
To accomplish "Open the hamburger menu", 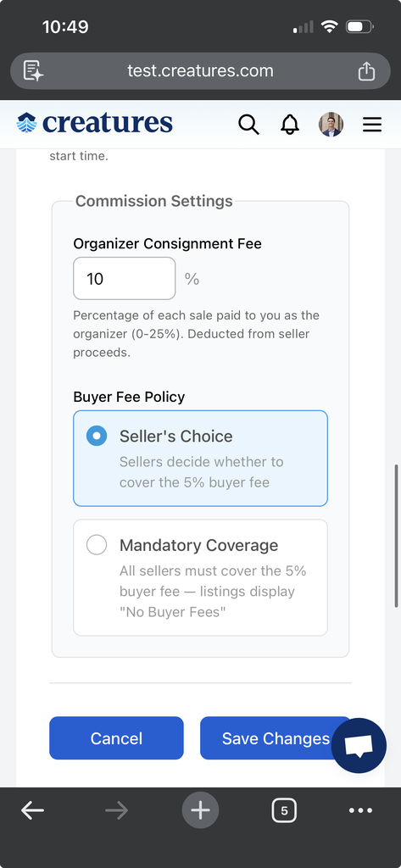I will (372, 125).
